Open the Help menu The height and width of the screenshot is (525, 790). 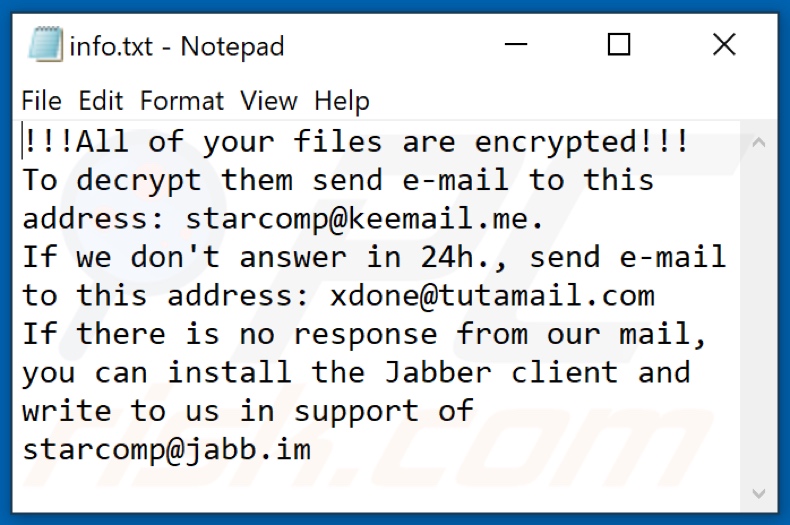coord(342,101)
